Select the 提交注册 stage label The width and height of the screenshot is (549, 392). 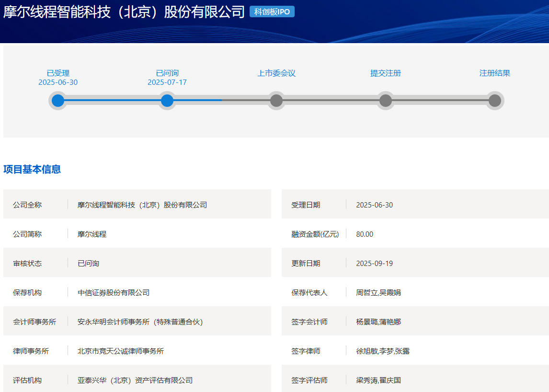click(385, 73)
